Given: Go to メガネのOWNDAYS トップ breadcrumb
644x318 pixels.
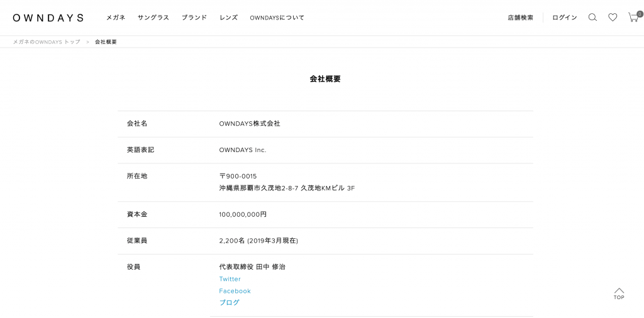Looking at the screenshot, I should click(47, 42).
